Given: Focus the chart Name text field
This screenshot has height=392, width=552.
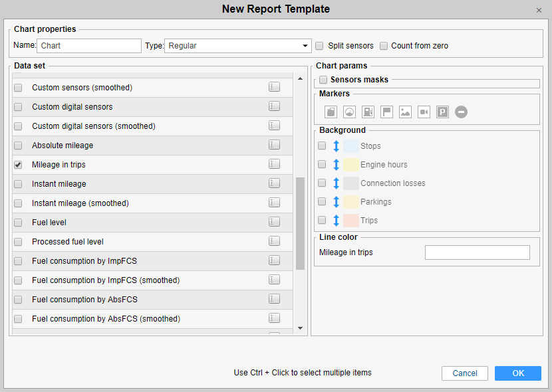Looking at the screenshot, I should [89, 46].
